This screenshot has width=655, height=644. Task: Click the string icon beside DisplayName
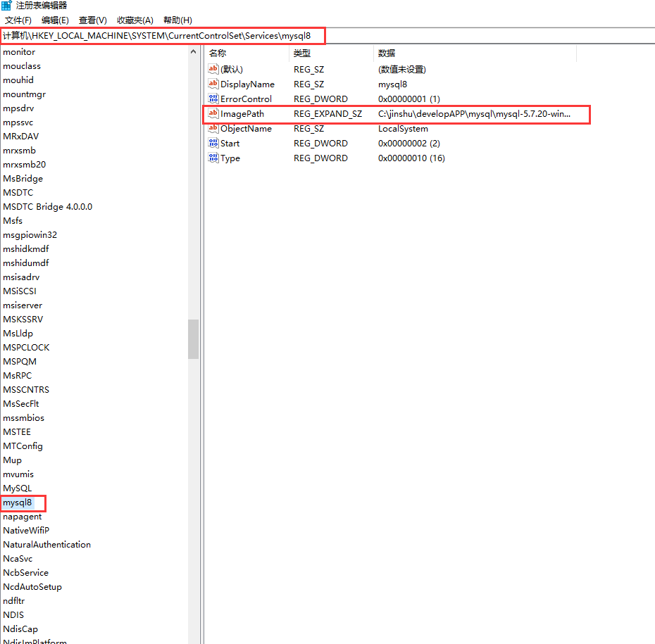(x=213, y=84)
